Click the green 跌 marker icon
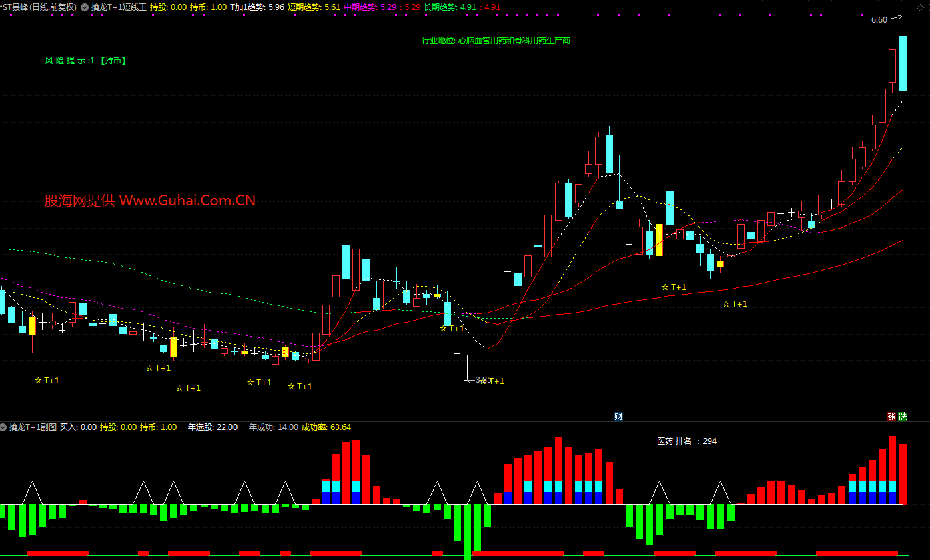This screenshot has height=560, width=930. 903,417
